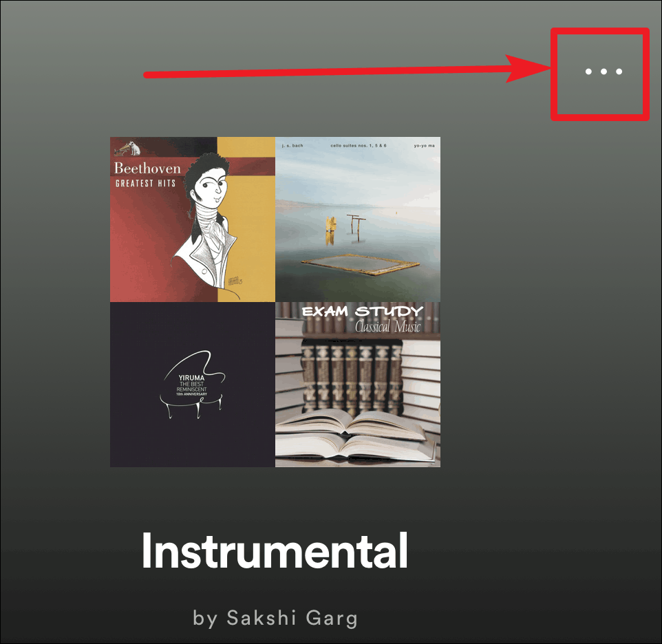Click the "EXAM STUDY" heading on cover

click(x=363, y=312)
